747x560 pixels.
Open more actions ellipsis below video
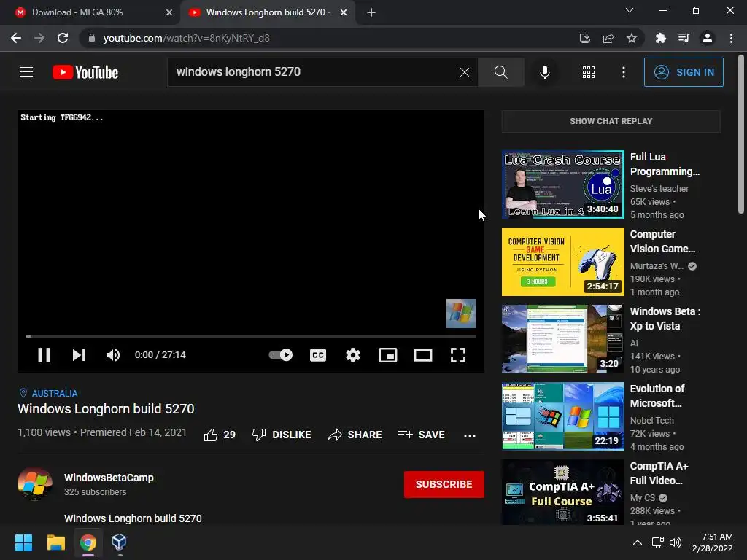pyautogui.click(x=470, y=435)
